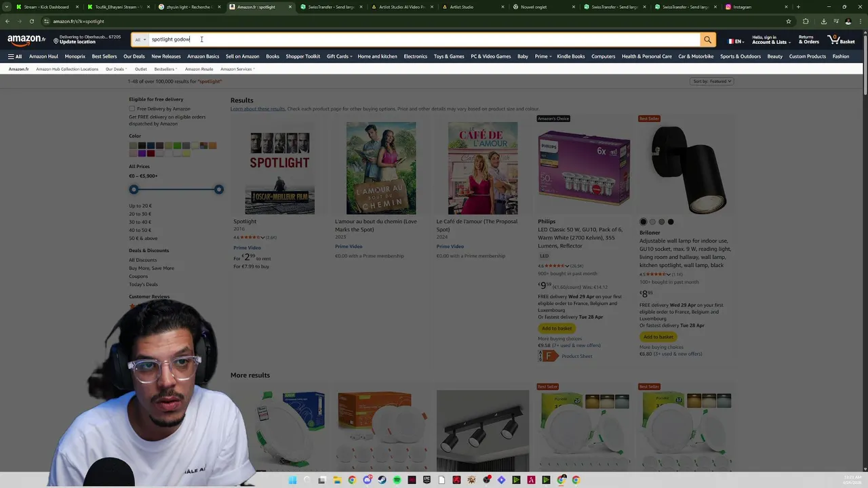
Task: Open Windows Start button in taskbar
Action: click(292, 480)
